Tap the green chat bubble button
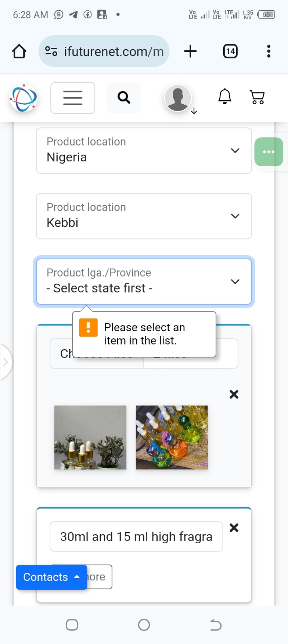This screenshot has height=644, width=288. pos(269,152)
